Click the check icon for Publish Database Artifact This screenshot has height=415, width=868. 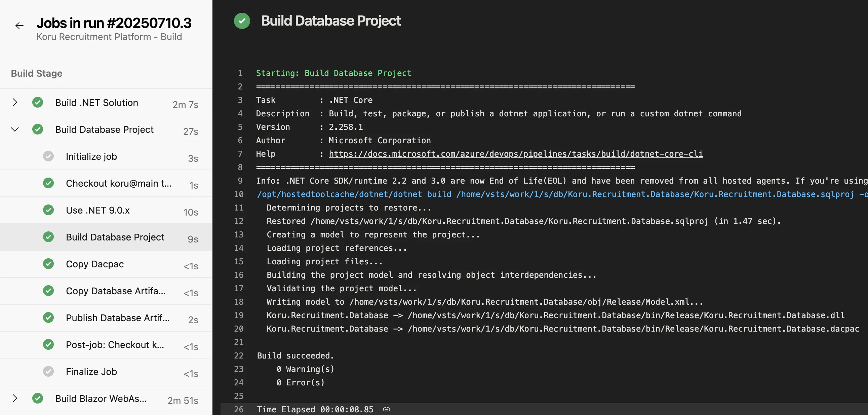[x=49, y=317]
